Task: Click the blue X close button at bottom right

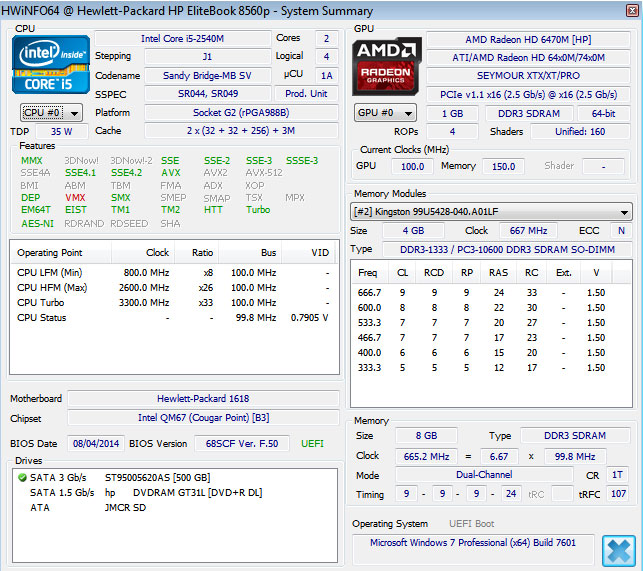Action: (x=618, y=550)
